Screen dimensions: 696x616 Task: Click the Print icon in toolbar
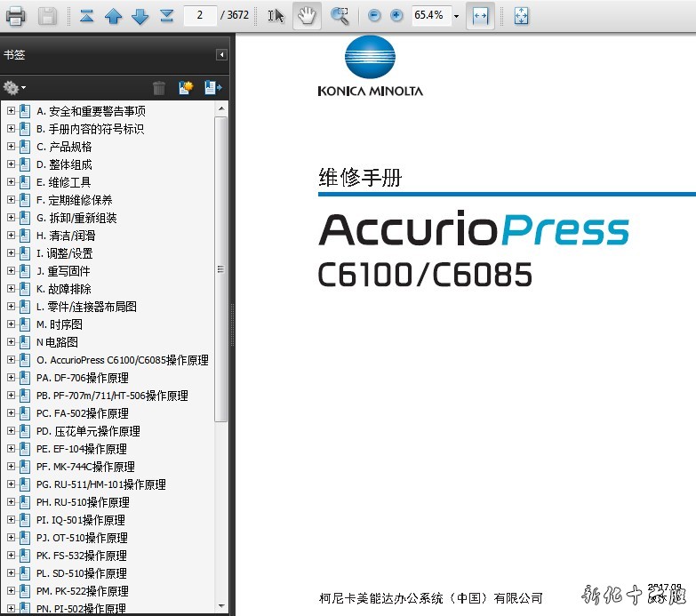(16, 15)
